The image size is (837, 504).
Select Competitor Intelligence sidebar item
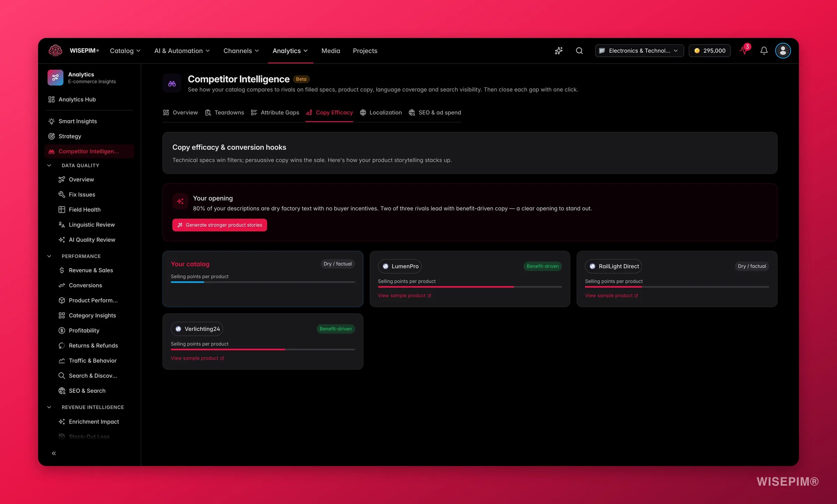point(89,151)
